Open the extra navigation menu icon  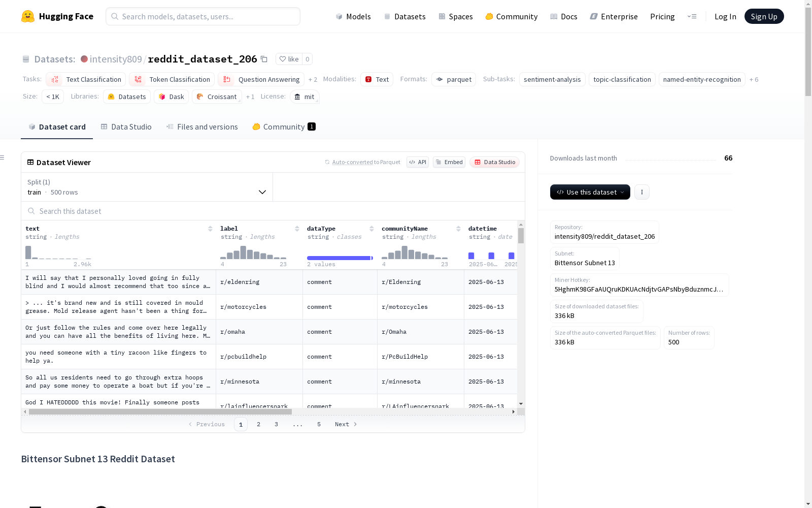(x=692, y=16)
